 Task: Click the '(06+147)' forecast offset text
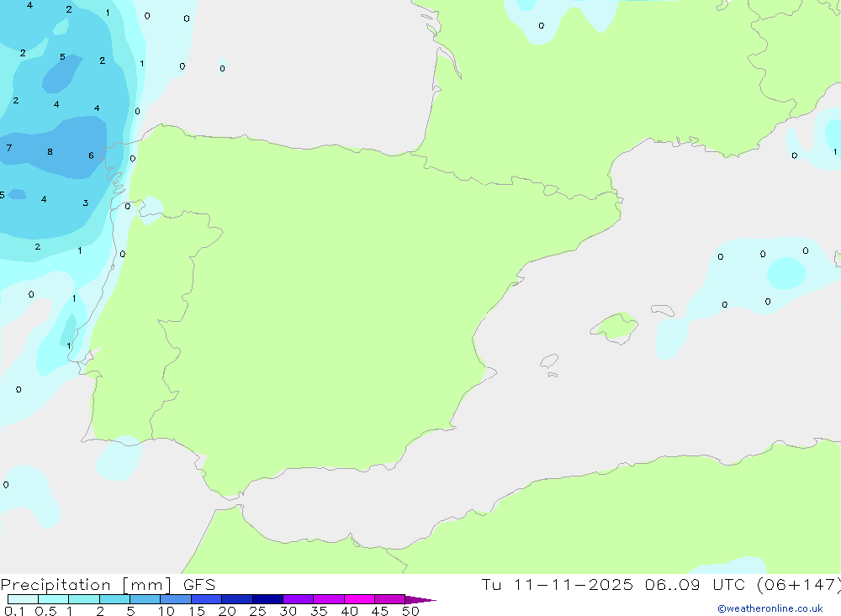(x=799, y=585)
